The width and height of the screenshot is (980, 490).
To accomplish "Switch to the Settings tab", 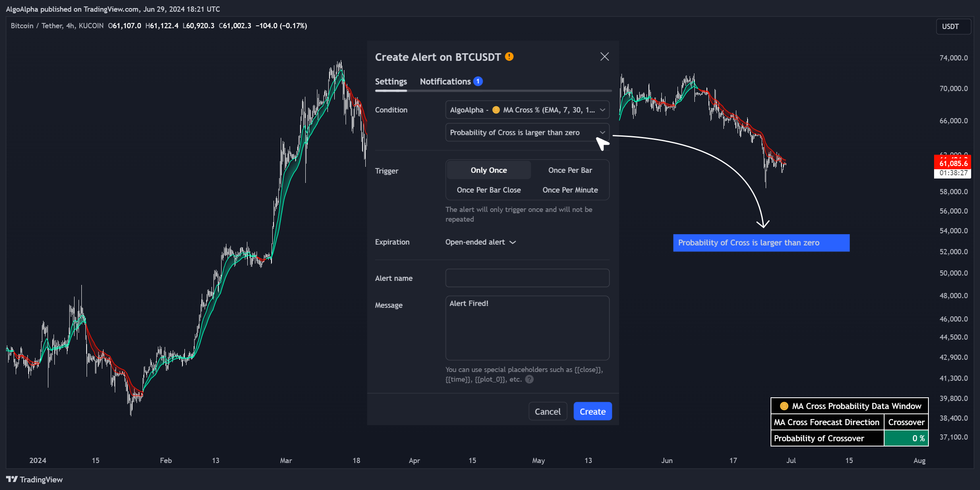I will point(391,81).
